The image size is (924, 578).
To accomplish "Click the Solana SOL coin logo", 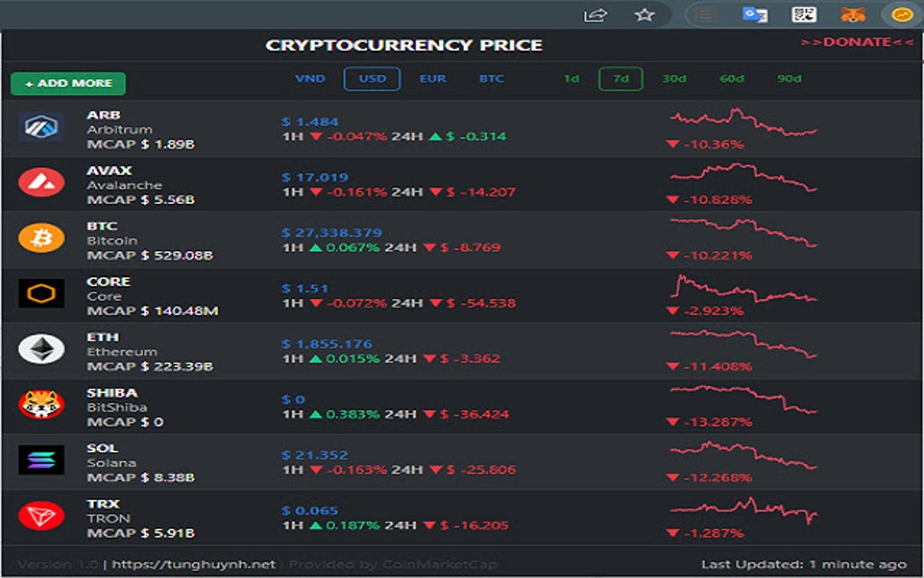I will 42,460.
